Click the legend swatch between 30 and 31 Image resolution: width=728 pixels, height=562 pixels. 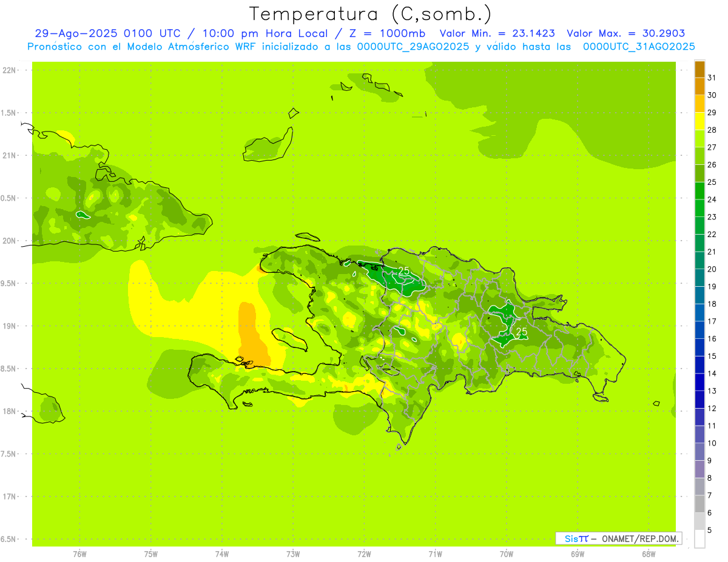click(699, 87)
